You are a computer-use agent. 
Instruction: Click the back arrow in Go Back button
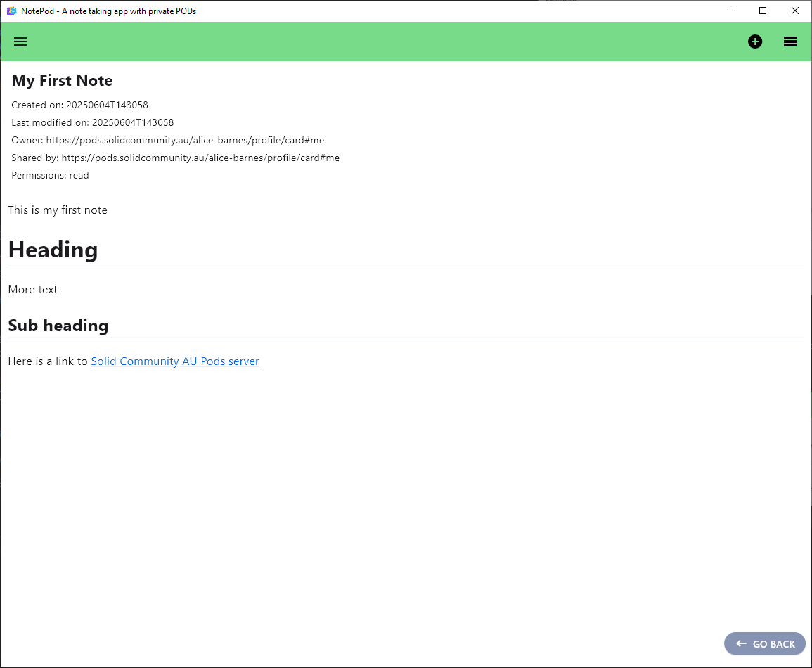[741, 643]
